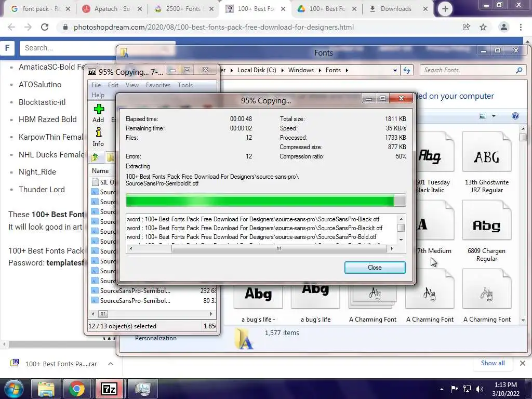Switch to 7-Zip taskbar button
Viewport: 532px width, 399px height.
coord(109,389)
